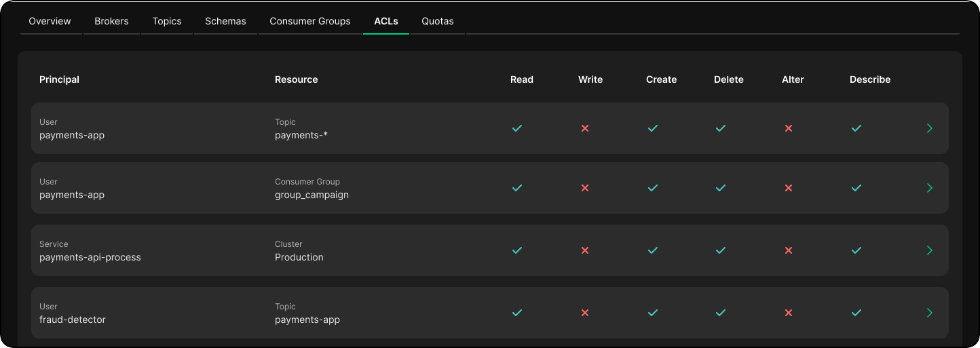Switch to the Consumer Groups tab
The image size is (980, 348).
[310, 21]
